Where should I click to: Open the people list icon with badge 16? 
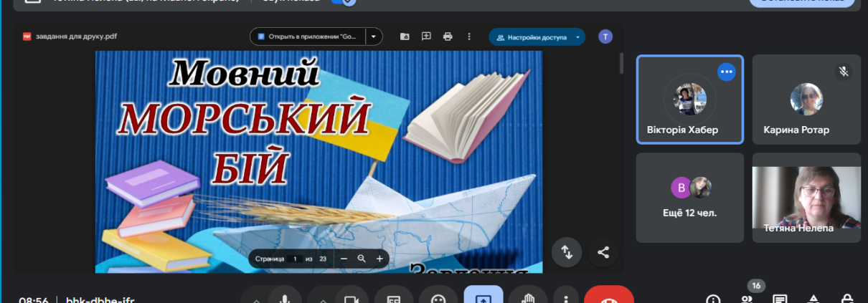747,299
